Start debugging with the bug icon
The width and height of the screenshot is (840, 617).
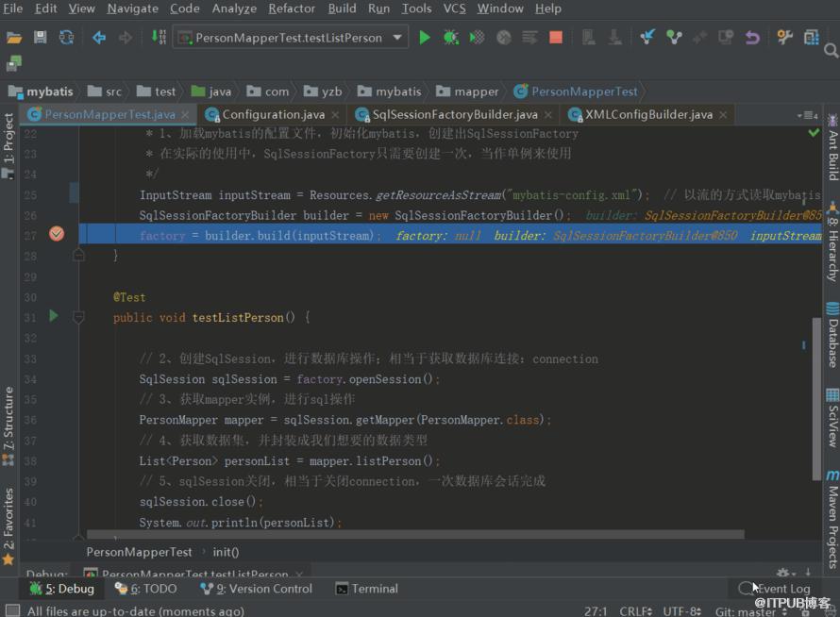pos(450,38)
